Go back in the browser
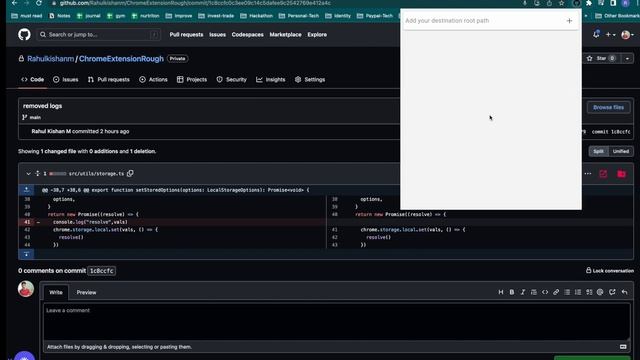Viewport: 640px width, 360px height. [14, 3]
